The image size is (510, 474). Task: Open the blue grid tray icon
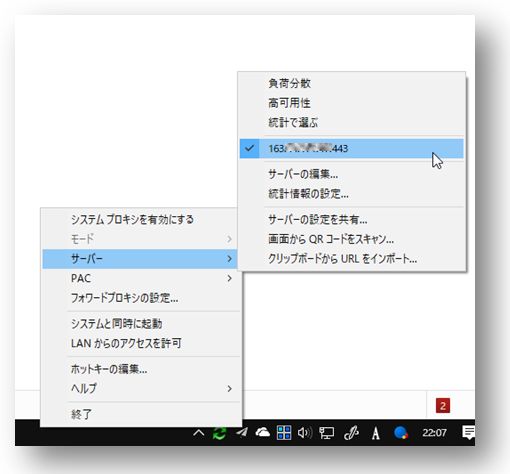click(x=284, y=433)
